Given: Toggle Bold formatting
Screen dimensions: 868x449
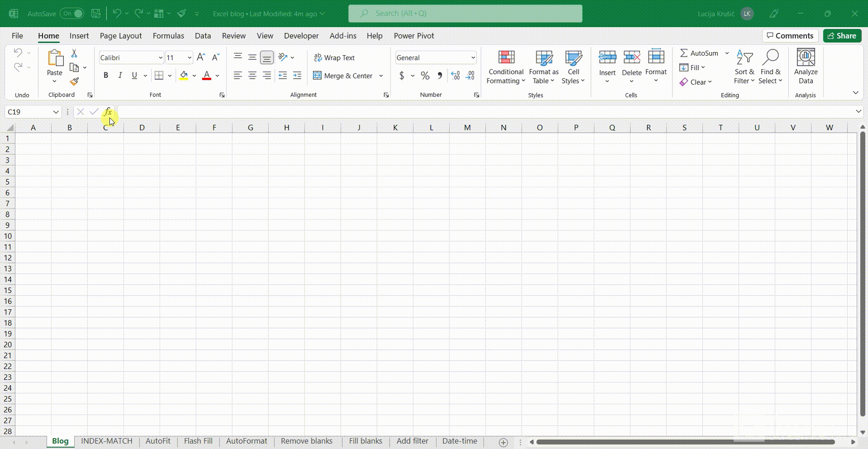Looking at the screenshot, I should [x=106, y=76].
